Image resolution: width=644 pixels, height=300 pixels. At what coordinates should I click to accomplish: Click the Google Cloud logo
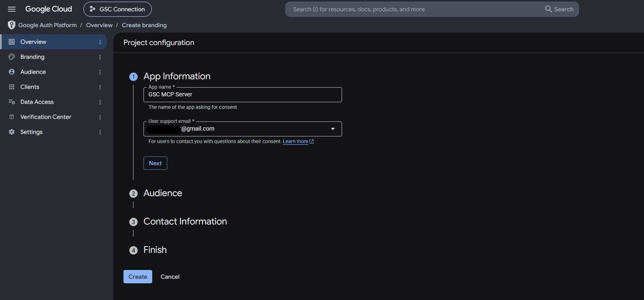pyautogui.click(x=48, y=9)
